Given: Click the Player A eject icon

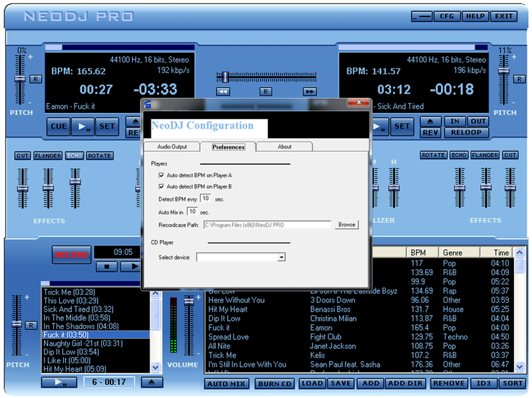Looking at the screenshot, I should click(134, 122).
